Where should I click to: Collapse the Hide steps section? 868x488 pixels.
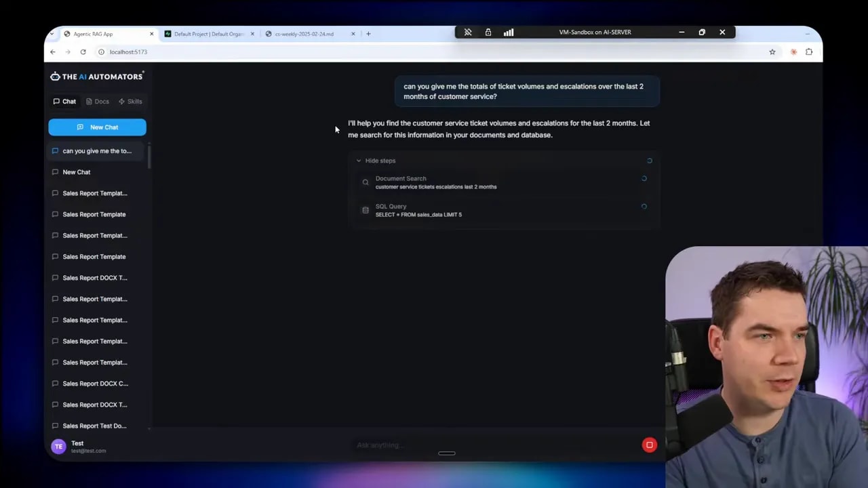[x=376, y=161]
